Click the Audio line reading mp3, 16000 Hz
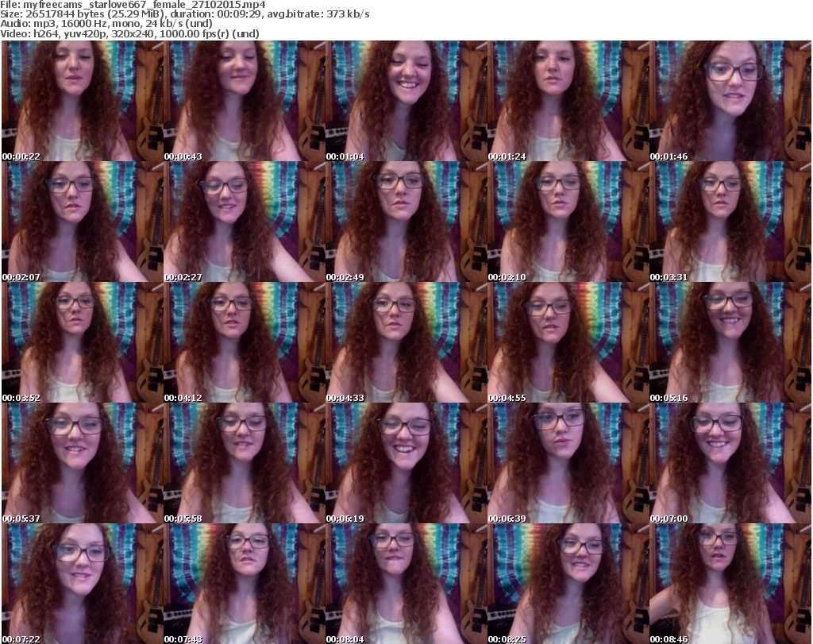813x644 pixels. pyautogui.click(x=106, y=24)
